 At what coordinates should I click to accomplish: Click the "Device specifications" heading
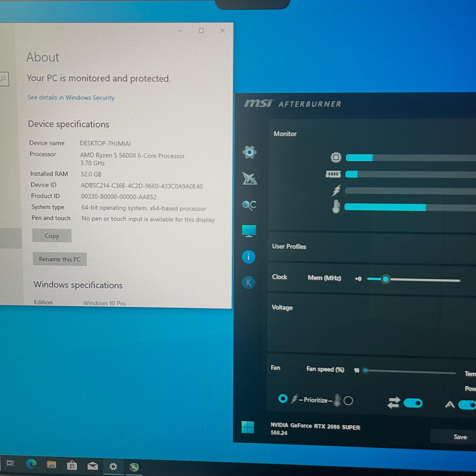(69, 124)
